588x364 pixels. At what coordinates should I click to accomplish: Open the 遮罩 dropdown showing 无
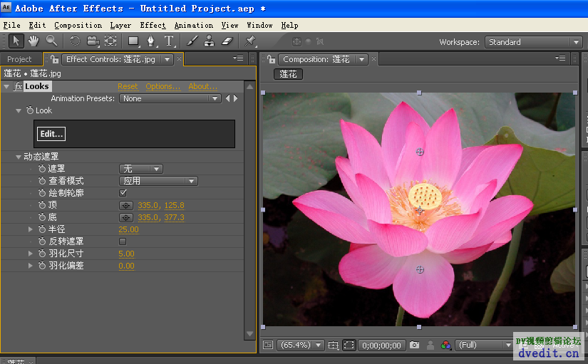140,169
